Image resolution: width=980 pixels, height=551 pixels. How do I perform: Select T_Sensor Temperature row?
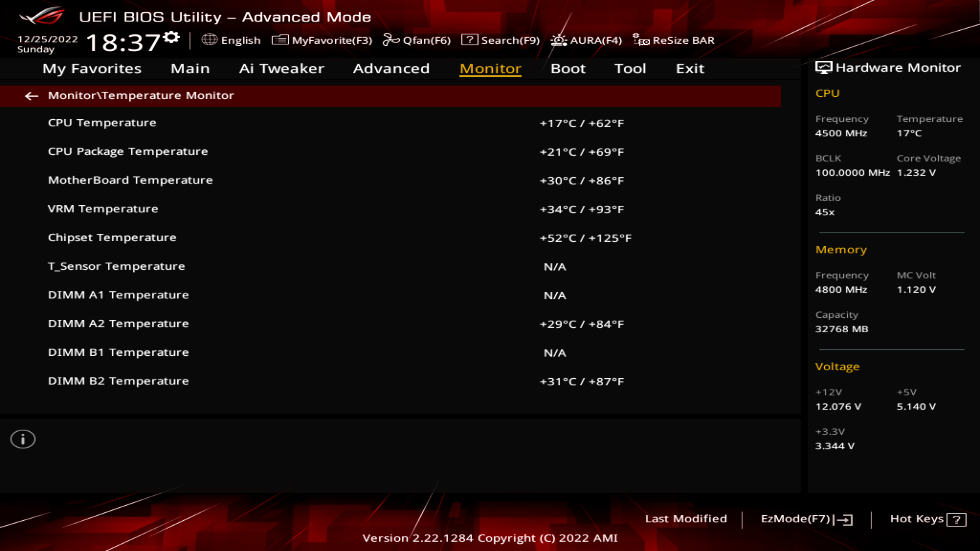[x=390, y=267]
